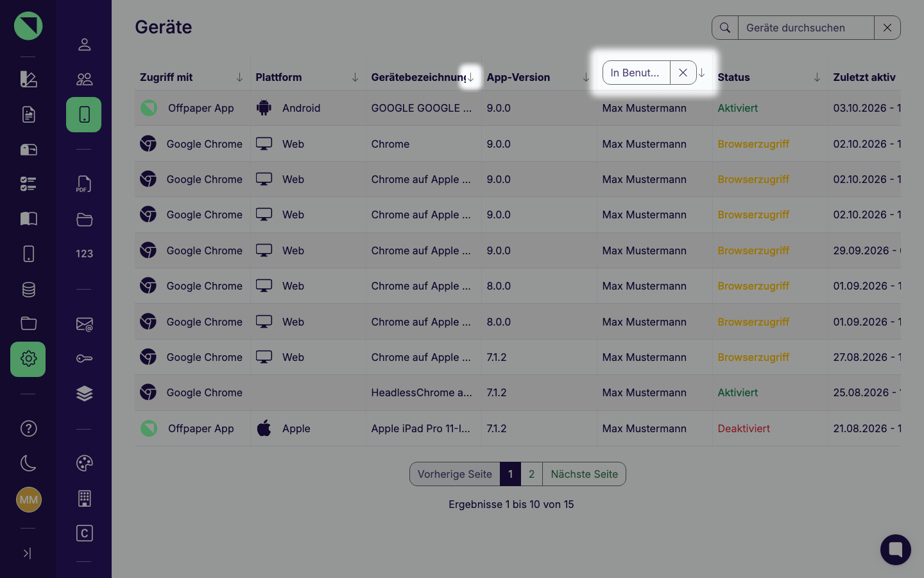Open the building icon in settings menu
This screenshot has height=578, width=924.
pyautogui.click(x=84, y=498)
